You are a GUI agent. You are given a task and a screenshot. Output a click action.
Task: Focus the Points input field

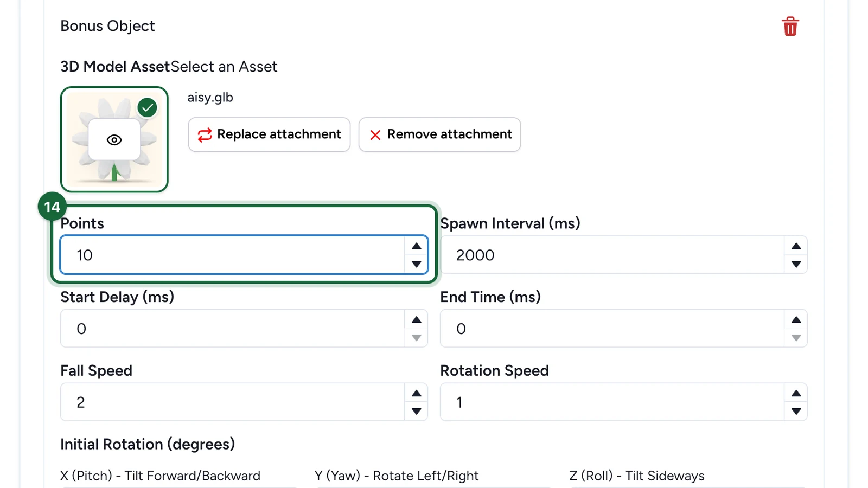(232, 255)
